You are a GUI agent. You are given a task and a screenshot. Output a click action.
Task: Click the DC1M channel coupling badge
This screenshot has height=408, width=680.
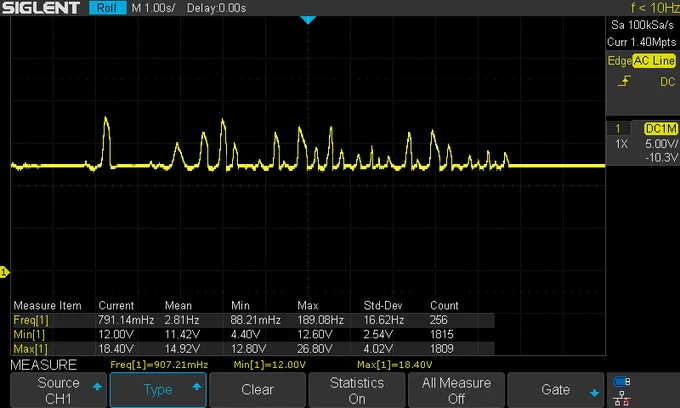coord(661,129)
